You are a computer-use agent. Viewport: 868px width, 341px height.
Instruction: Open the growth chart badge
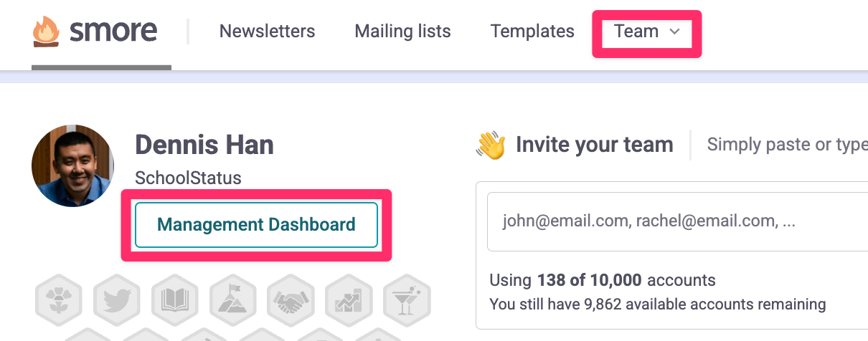point(349,299)
